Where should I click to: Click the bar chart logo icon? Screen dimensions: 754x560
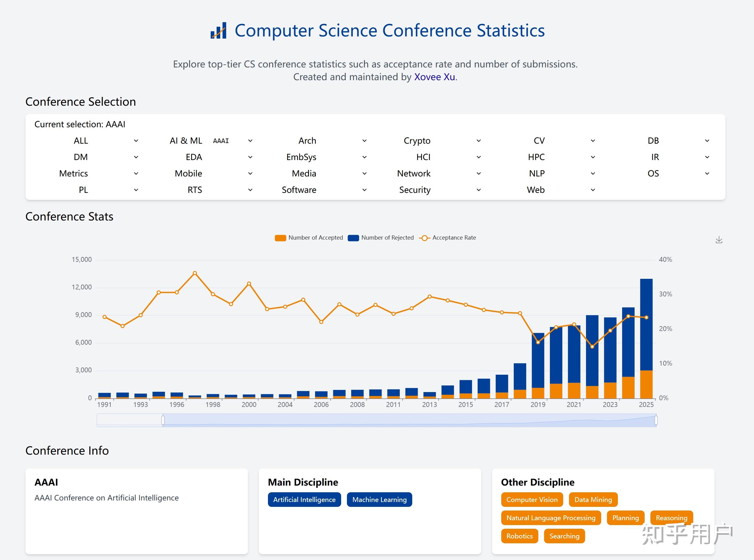(218, 30)
